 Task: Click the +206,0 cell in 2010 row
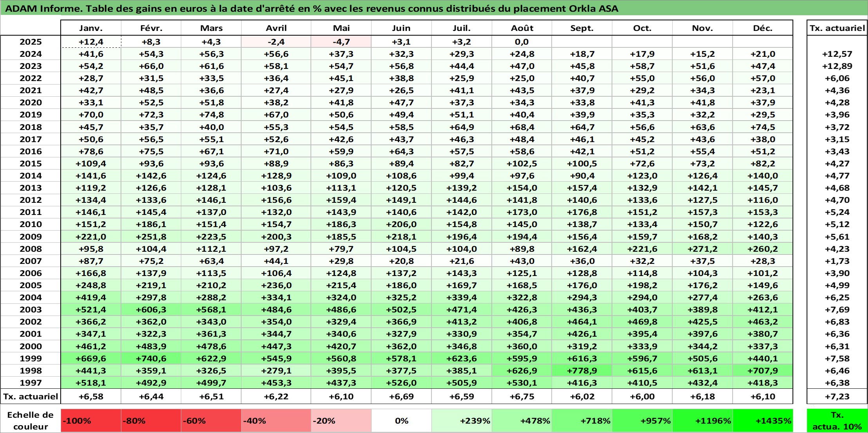401,224
